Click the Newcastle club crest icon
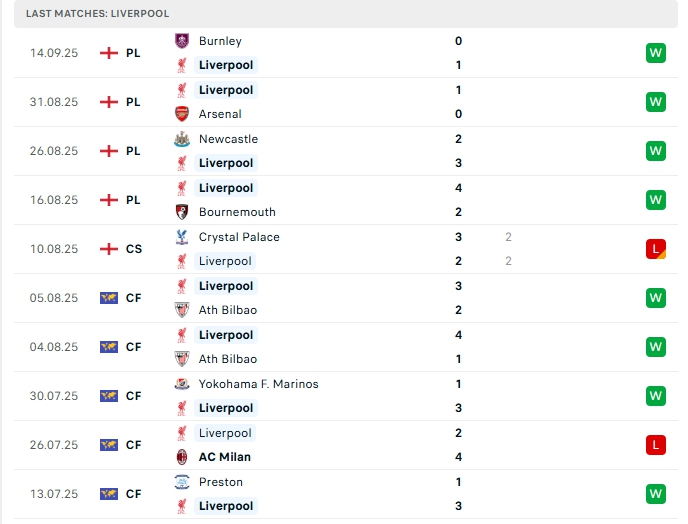Screen dimensions: 688x524 coord(181,139)
